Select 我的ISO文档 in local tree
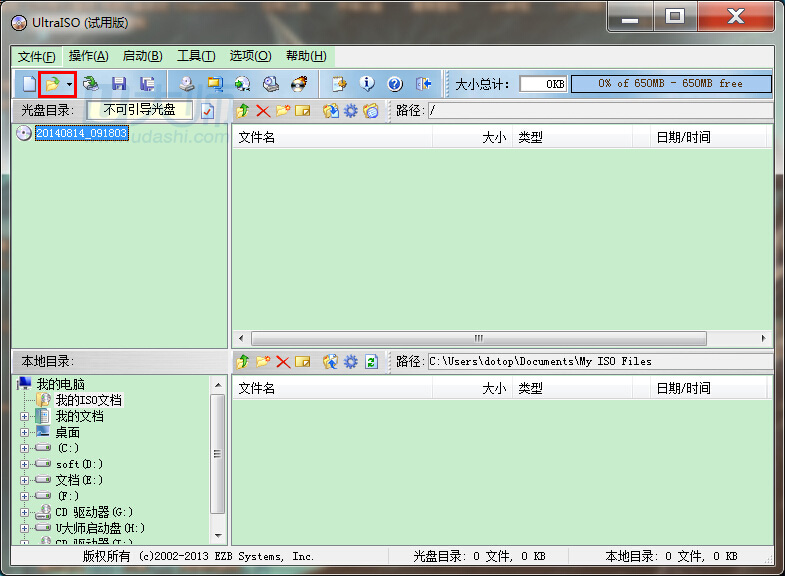This screenshot has width=785, height=576. (89, 400)
